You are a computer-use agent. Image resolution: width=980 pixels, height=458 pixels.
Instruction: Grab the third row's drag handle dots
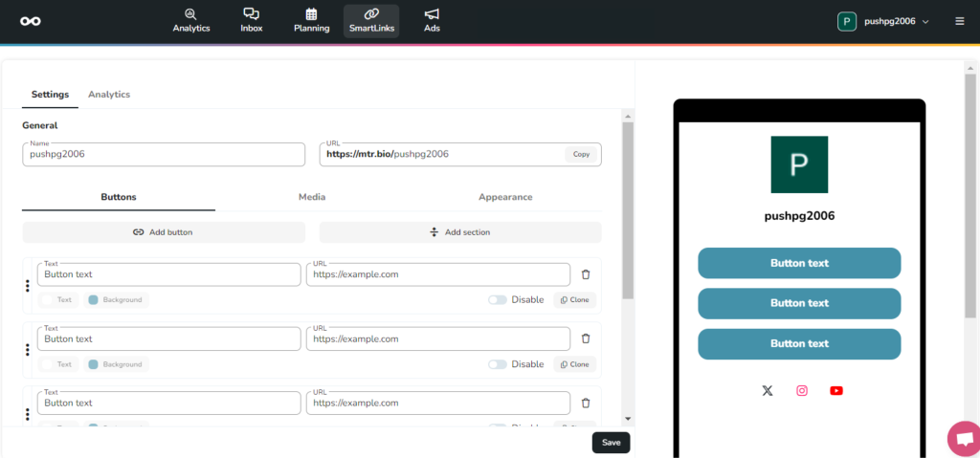coord(28,414)
